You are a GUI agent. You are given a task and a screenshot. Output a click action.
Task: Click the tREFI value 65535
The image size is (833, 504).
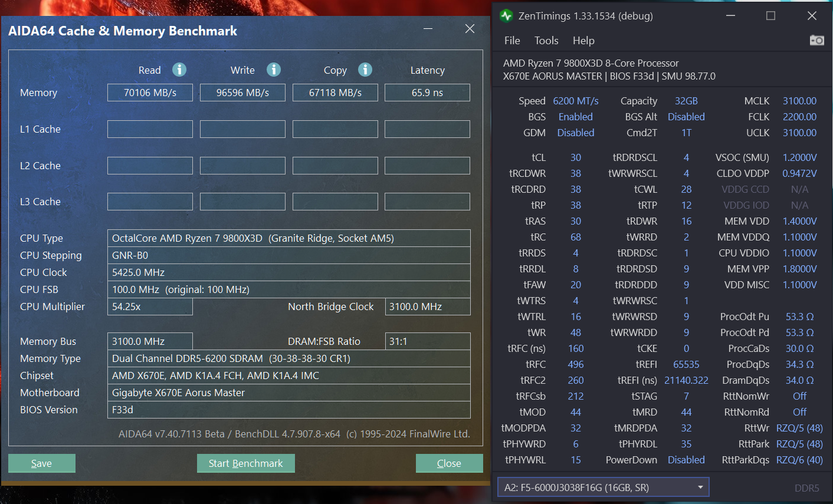pyautogui.click(x=686, y=364)
